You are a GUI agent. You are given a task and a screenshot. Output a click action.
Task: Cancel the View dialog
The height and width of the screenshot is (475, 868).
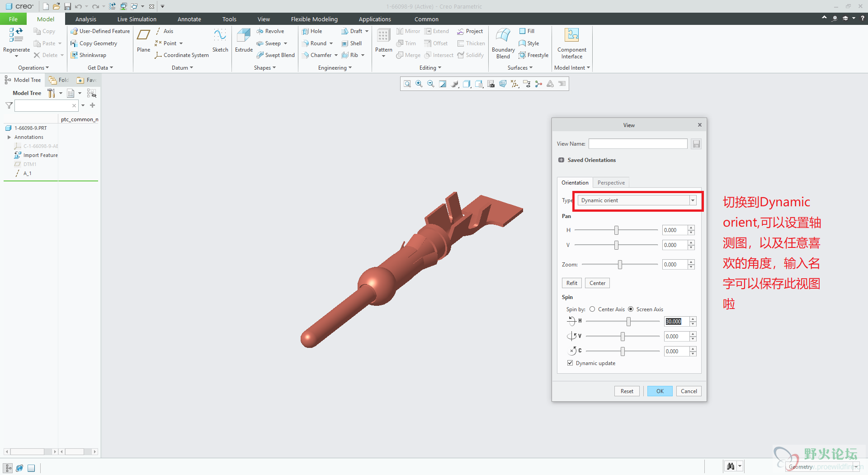[689, 391]
